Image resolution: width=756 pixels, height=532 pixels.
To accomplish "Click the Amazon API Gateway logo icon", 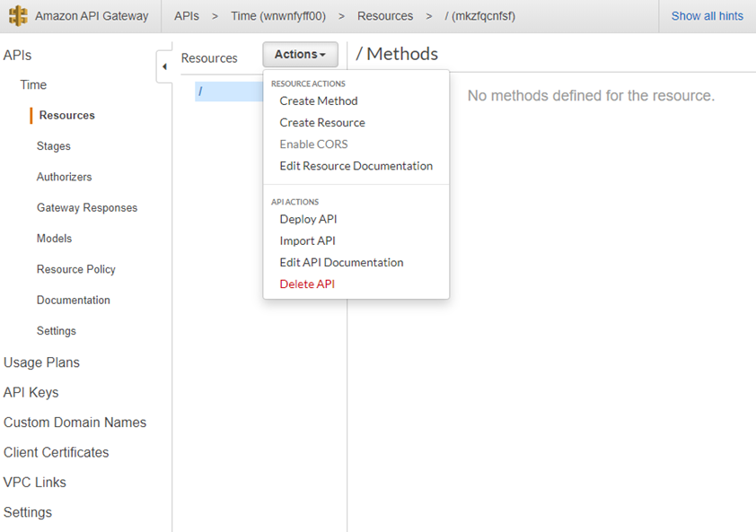I will (18, 16).
